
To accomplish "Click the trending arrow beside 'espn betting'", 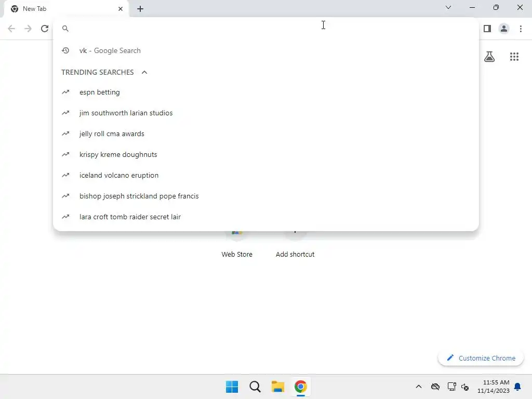I will click(65, 92).
